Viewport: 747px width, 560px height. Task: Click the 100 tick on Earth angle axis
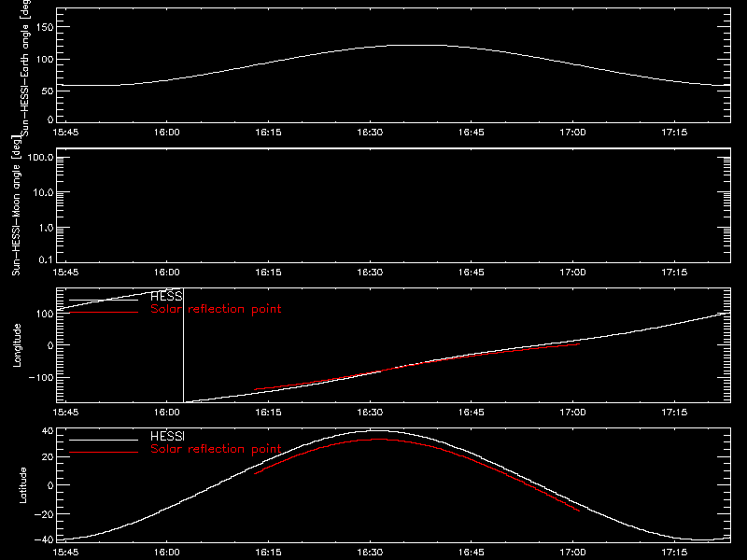coord(45,60)
